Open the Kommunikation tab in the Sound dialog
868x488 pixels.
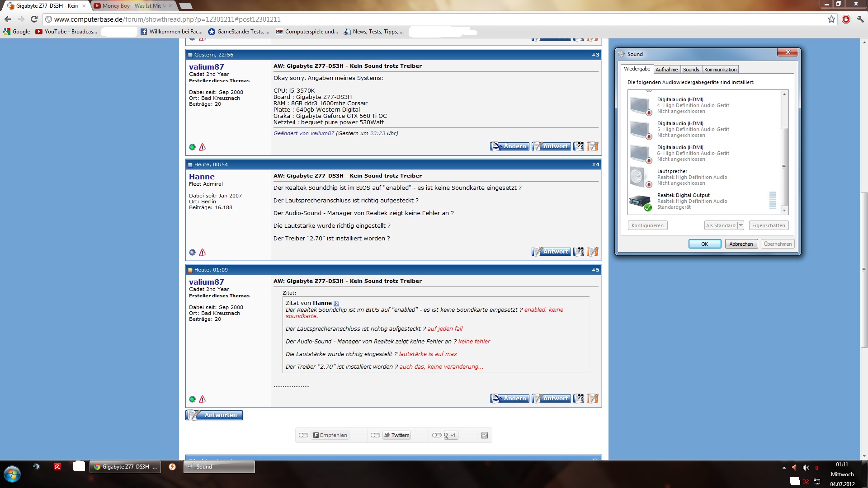tap(720, 70)
